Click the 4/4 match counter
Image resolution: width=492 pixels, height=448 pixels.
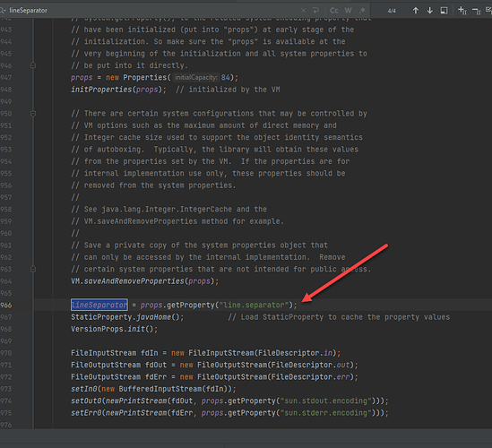pos(392,11)
